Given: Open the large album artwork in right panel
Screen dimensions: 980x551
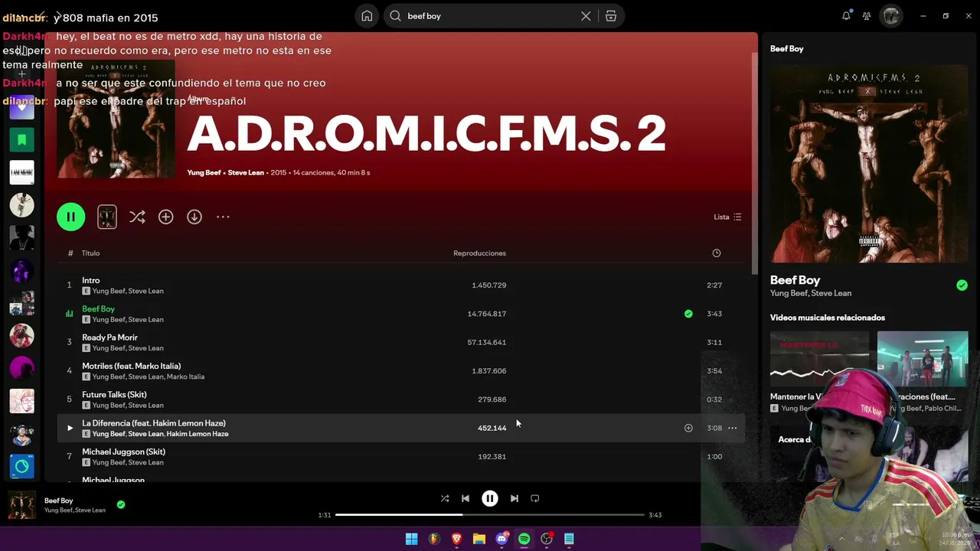Looking at the screenshot, I should (869, 164).
